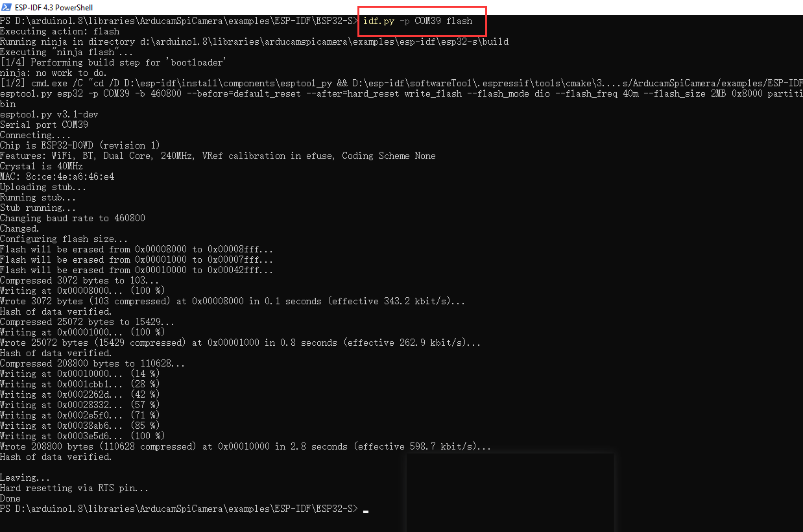Click the 'Writing at 0x00010000... (14 %)' line

[80, 374]
